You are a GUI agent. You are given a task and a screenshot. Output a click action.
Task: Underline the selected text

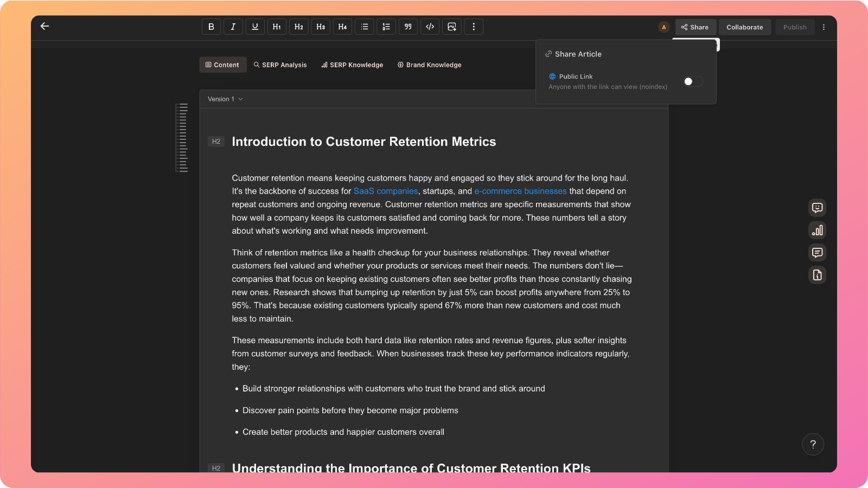pos(255,27)
